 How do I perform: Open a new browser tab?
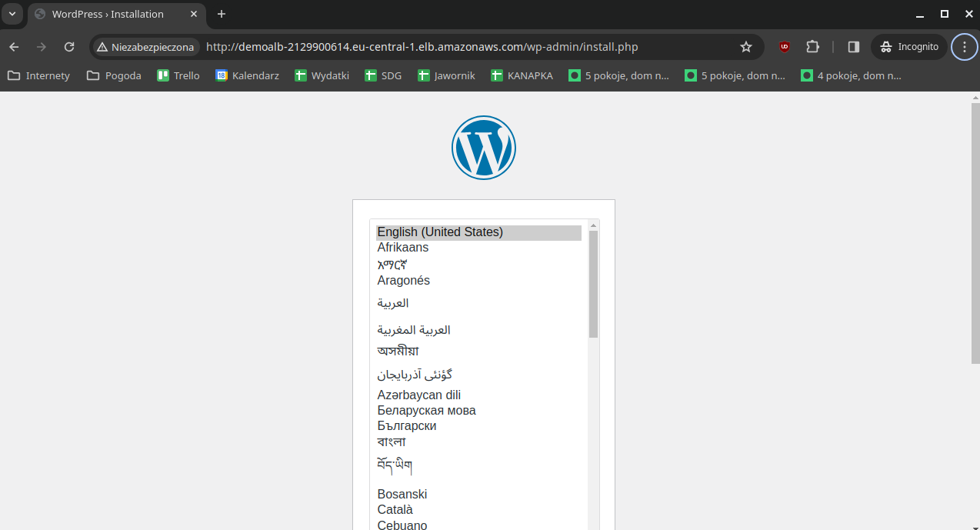point(222,14)
